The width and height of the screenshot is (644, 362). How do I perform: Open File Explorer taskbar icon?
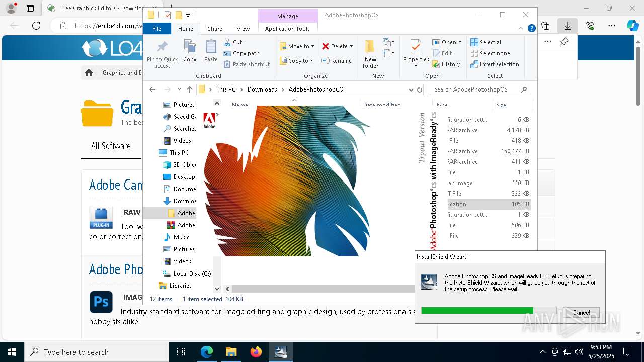tap(231, 352)
